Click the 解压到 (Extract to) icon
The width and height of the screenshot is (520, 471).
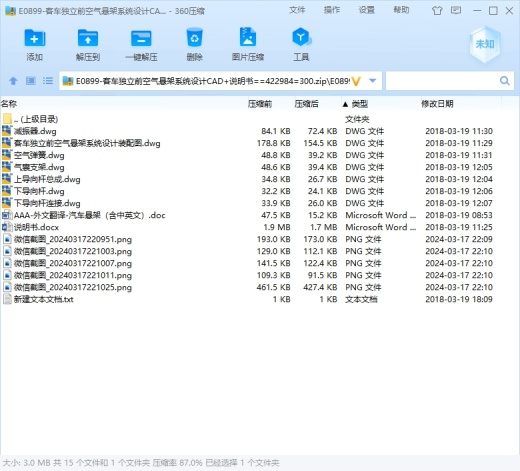pyautogui.click(x=88, y=38)
